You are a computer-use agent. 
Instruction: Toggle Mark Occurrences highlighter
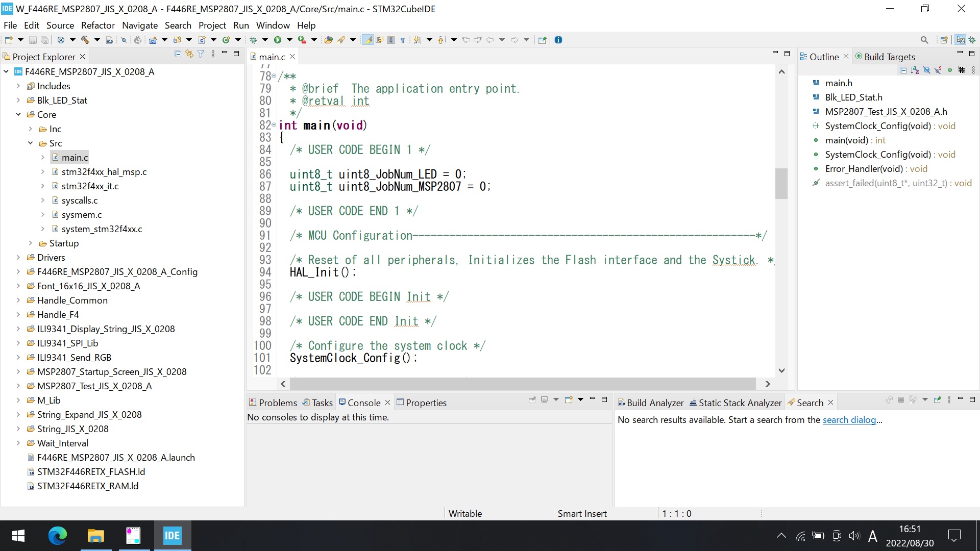coord(367,40)
